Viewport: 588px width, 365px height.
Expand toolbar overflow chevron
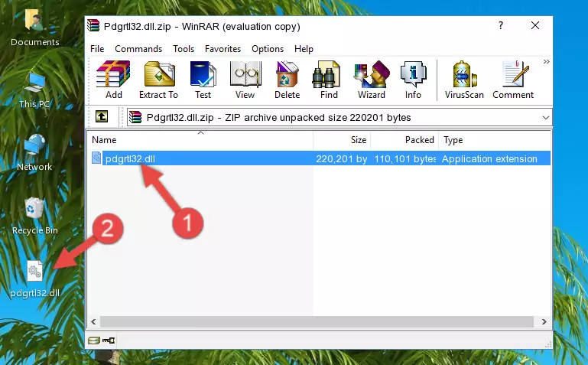click(547, 61)
